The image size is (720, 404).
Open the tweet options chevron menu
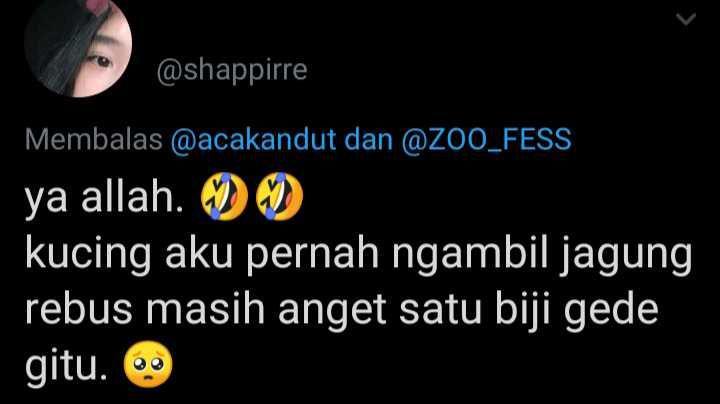[x=686, y=19]
